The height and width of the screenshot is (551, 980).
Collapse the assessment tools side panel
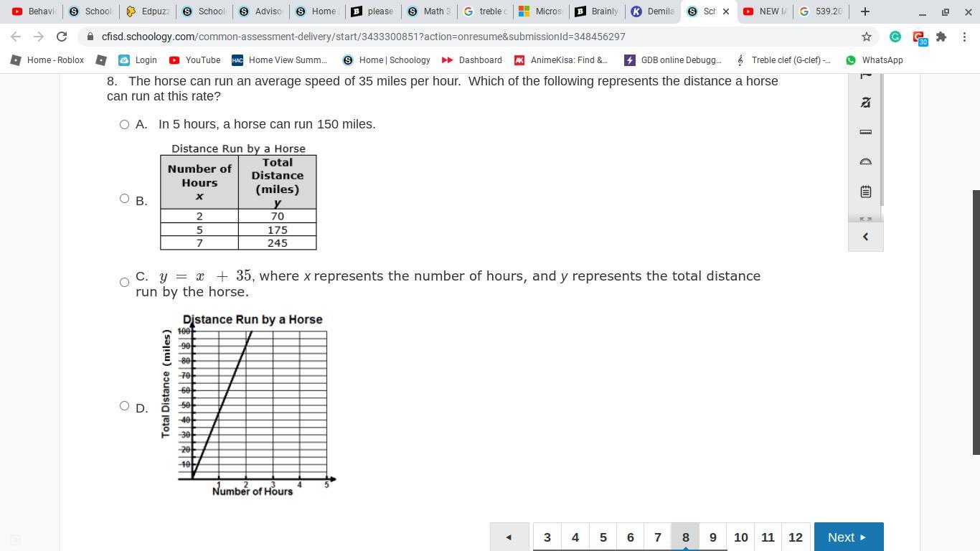pyautogui.click(x=865, y=237)
